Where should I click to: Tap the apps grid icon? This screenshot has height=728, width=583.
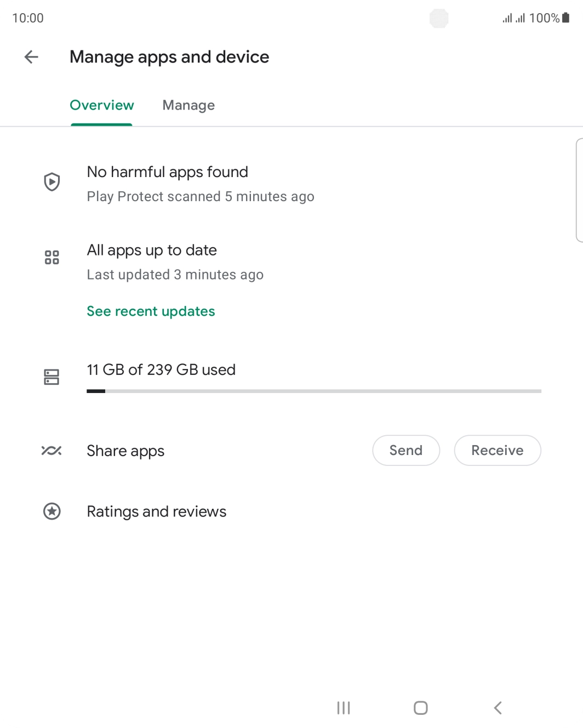click(52, 257)
